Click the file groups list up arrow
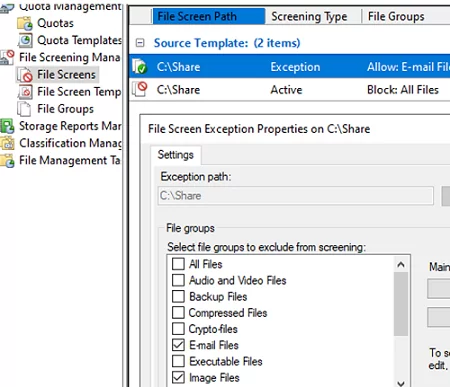Image resolution: width=450 pixels, height=387 pixels. coord(401,265)
